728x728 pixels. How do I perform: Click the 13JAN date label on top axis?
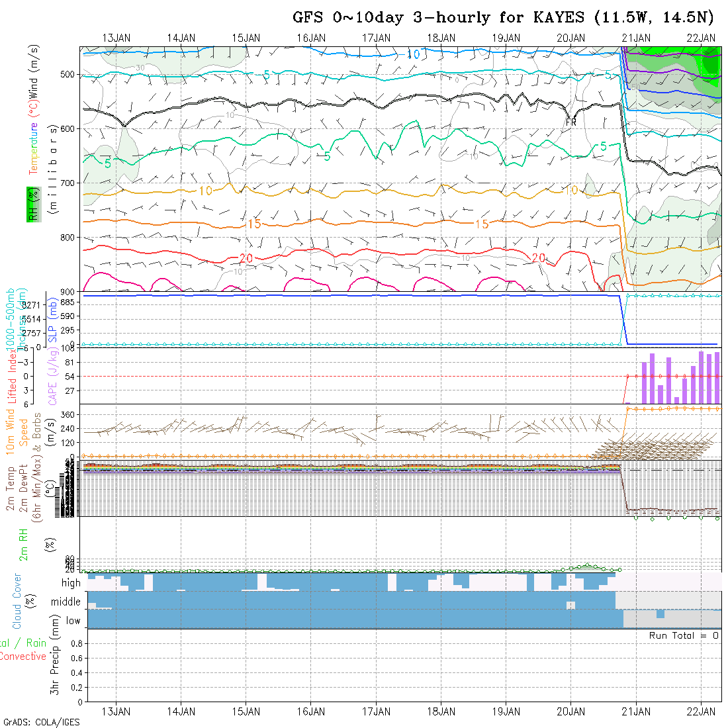tap(117, 38)
